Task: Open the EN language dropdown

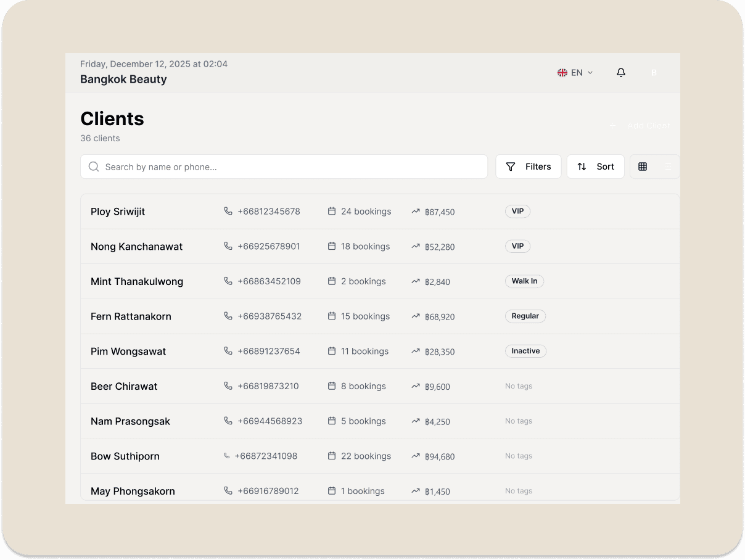Action: [x=575, y=72]
